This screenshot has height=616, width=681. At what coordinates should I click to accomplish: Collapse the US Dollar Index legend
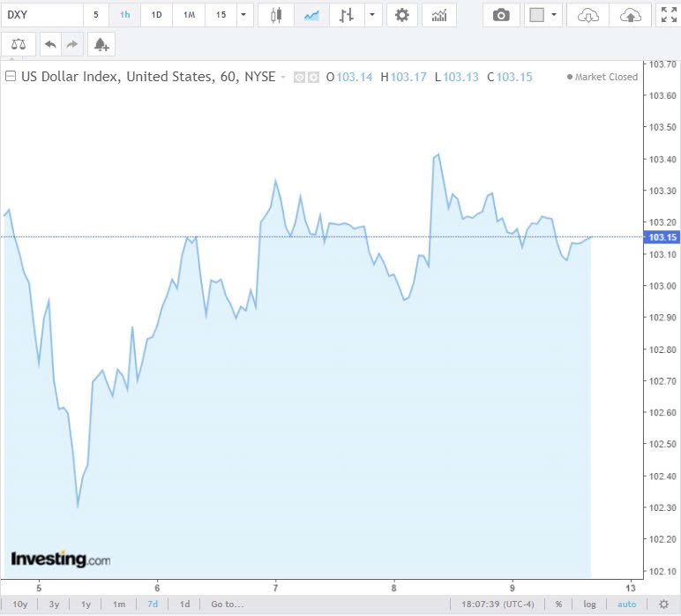click(x=11, y=77)
